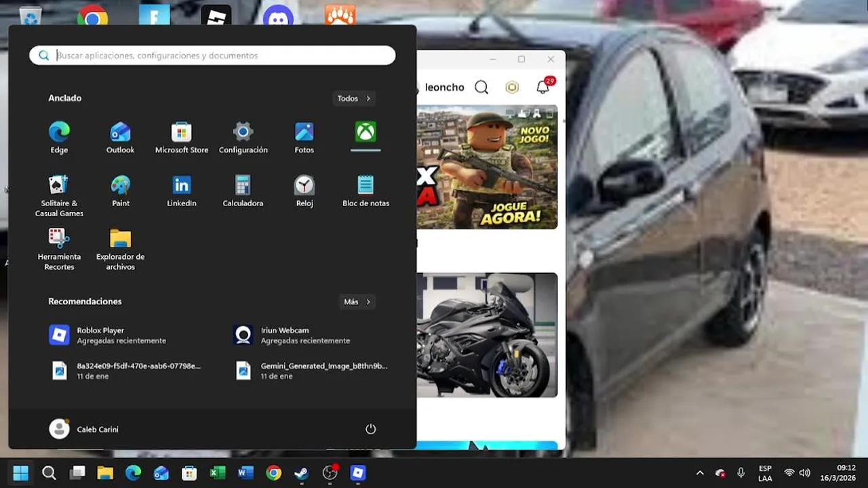Open the orange bear paw desktop icon
Viewport: 868px width, 488px height.
[x=340, y=15]
